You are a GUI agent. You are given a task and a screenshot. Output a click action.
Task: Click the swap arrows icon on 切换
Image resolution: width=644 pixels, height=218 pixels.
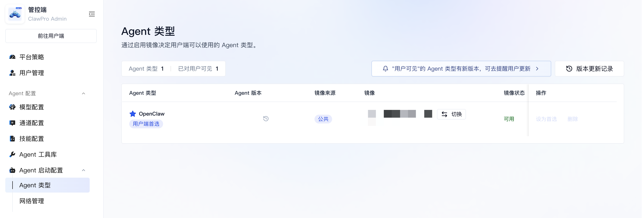444,114
